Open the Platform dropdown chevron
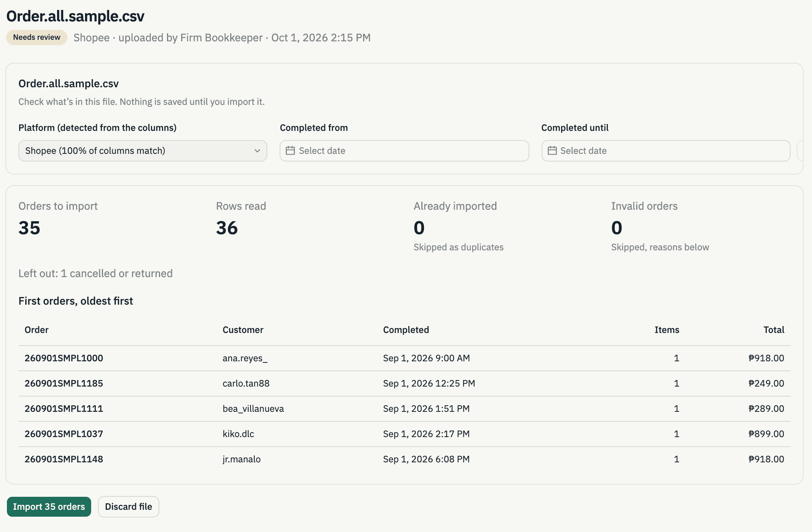The height and width of the screenshot is (532, 812). point(257,151)
